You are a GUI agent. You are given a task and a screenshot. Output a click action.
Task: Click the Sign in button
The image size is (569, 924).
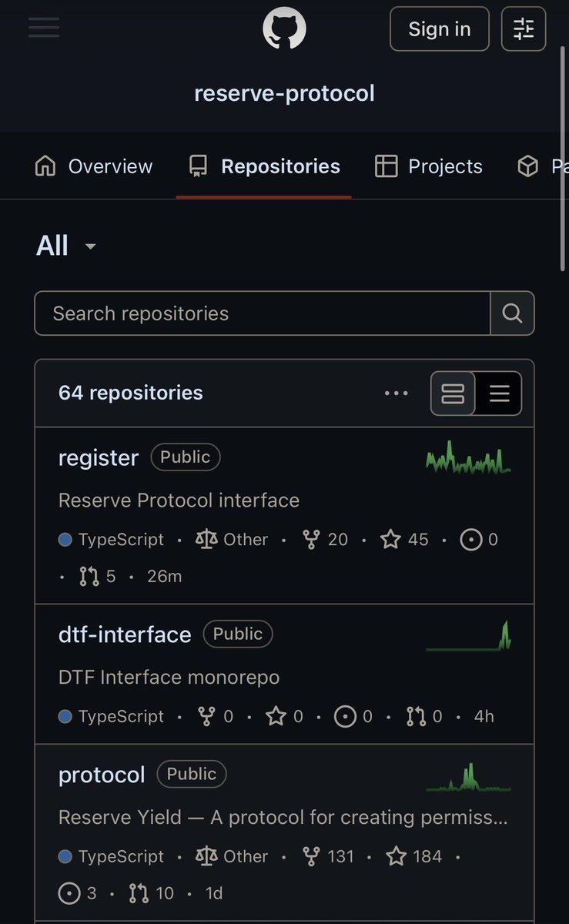[439, 28]
